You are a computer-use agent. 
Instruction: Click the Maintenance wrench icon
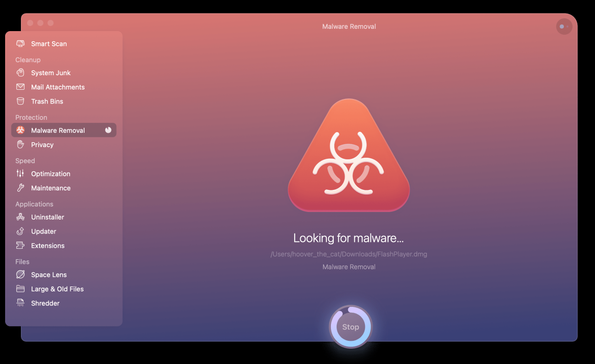point(20,188)
